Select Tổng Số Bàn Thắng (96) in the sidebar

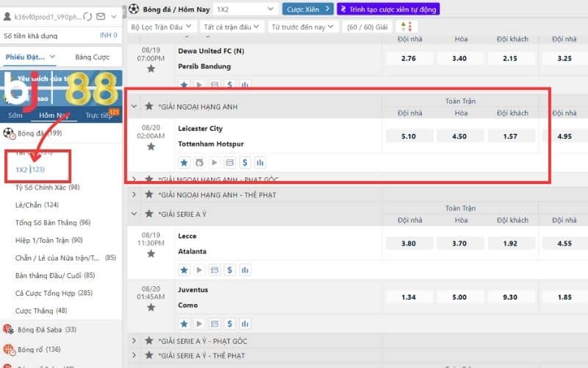[x=53, y=222]
